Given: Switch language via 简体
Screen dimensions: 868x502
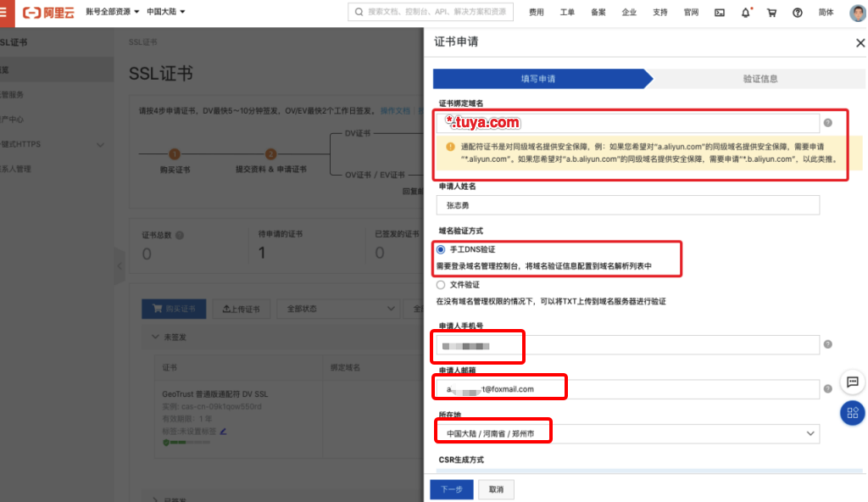Looking at the screenshot, I should pos(826,12).
